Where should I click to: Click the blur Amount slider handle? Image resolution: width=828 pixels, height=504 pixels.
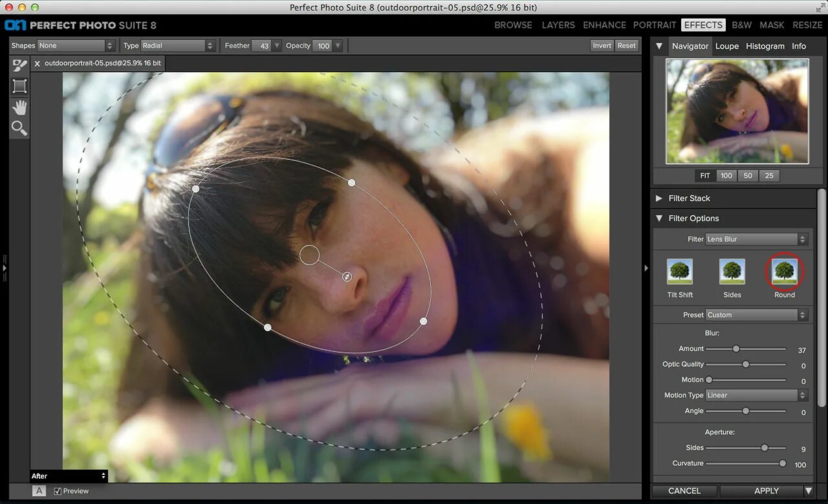pos(735,349)
